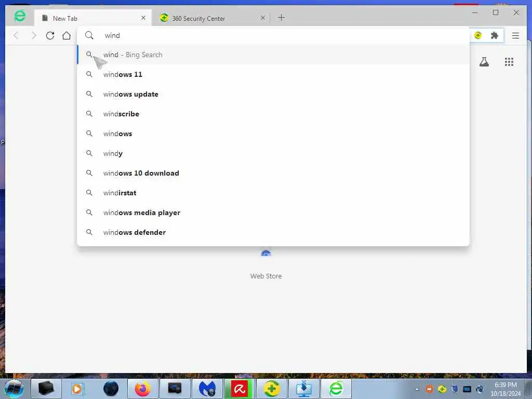Switch to 360 browser in taskbar
Viewport: 532px width, 399px height.
336,389
